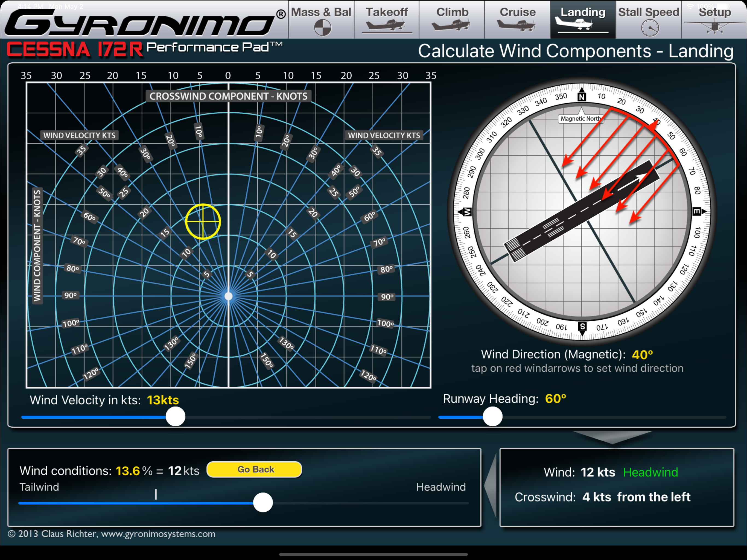Click the Crosswind Component - Knots label
Screen dimensions: 747x560
[x=229, y=96]
